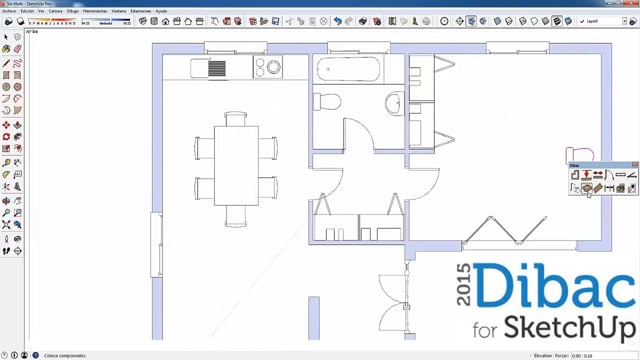
Task: Switch to Iso standard view
Action: click(142, 21)
